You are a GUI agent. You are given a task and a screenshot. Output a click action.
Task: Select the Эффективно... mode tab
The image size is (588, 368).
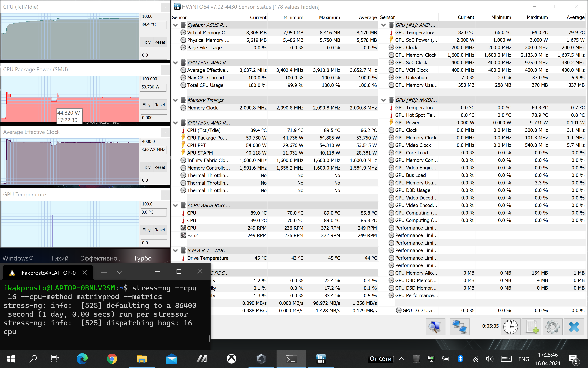101,258
